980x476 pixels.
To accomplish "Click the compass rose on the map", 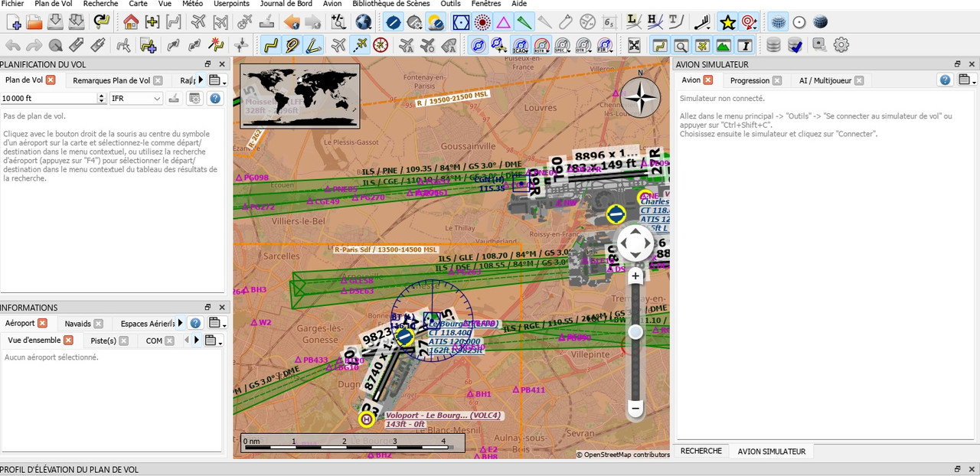I will tap(640, 97).
